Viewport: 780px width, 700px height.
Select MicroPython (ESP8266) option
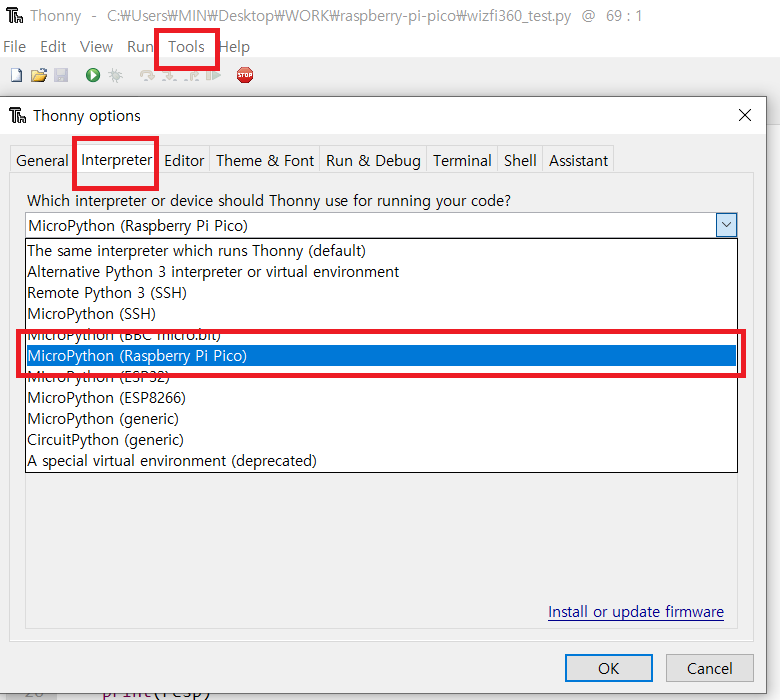click(x=381, y=398)
